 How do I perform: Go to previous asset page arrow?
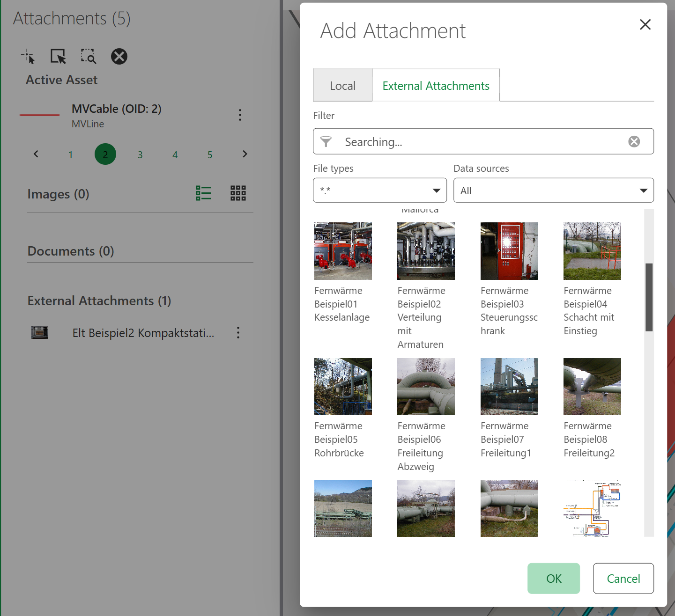click(x=36, y=154)
